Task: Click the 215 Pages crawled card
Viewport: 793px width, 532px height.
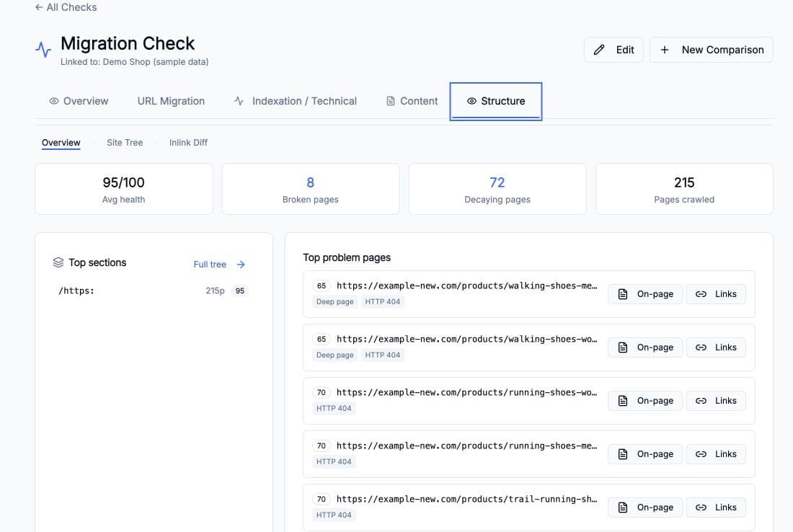Action: point(684,189)
